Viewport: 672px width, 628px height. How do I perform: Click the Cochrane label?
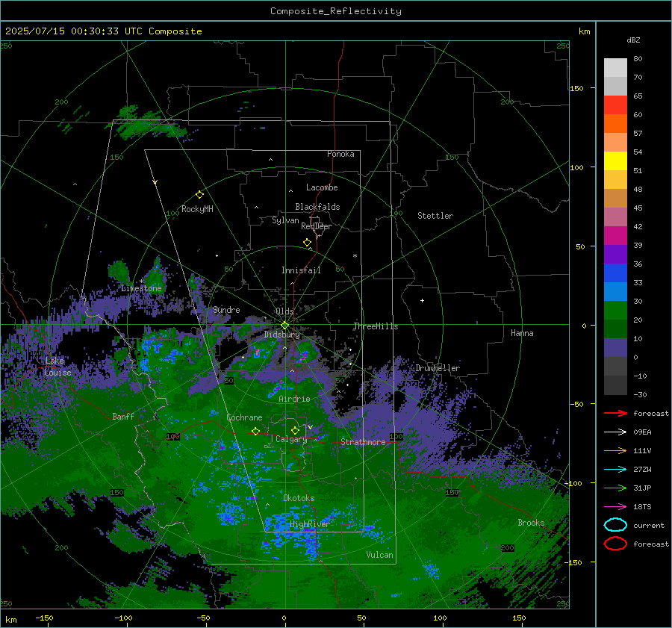click(244, 417)
